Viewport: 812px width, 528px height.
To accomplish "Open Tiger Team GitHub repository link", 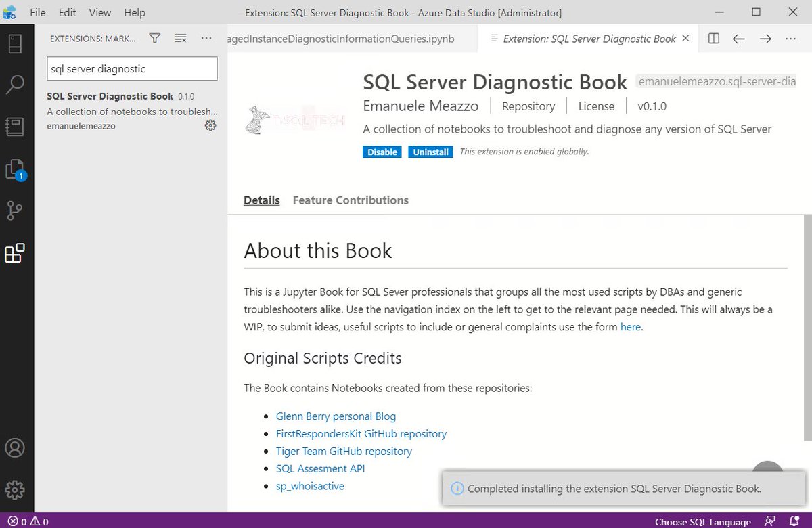I will [344, 452].
